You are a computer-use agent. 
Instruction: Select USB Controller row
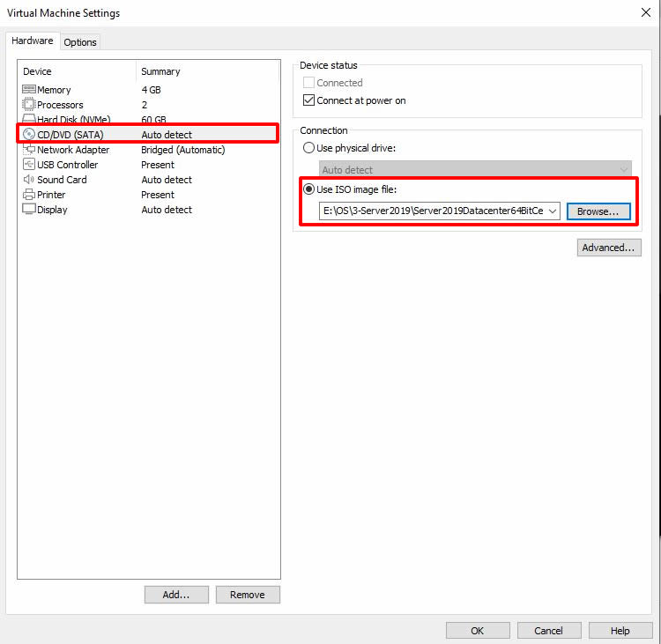148,165
